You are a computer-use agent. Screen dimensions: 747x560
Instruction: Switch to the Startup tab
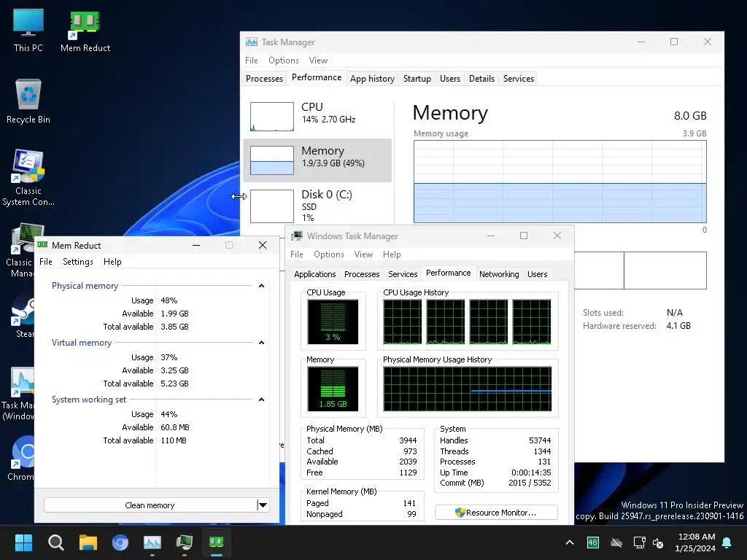pos(417,79)
